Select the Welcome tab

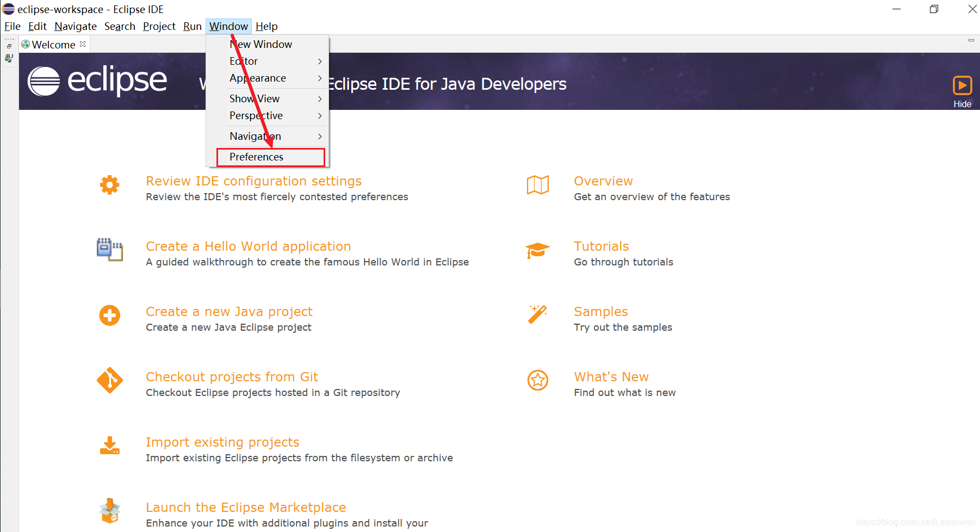53,45
